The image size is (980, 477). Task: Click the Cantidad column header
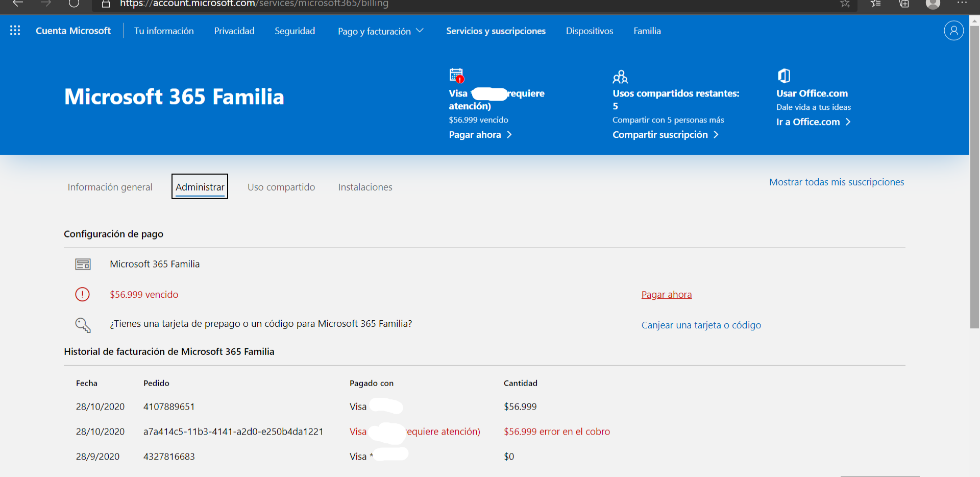(x=521, y=383)
